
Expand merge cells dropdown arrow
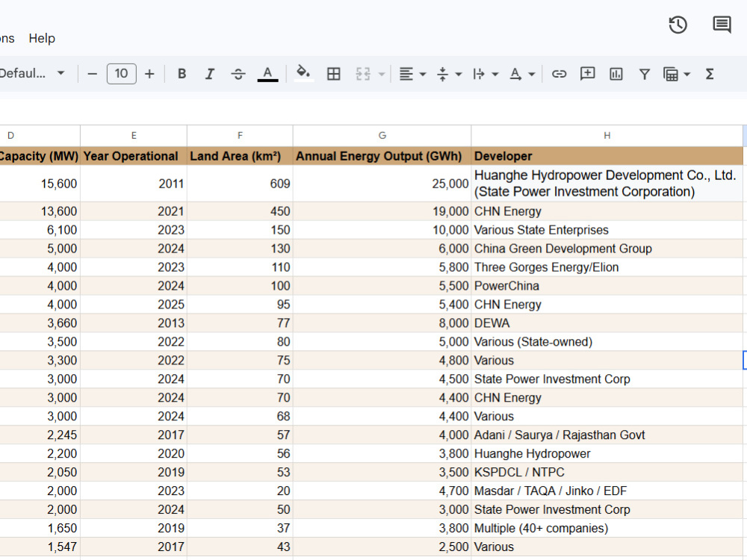[382, 74]
